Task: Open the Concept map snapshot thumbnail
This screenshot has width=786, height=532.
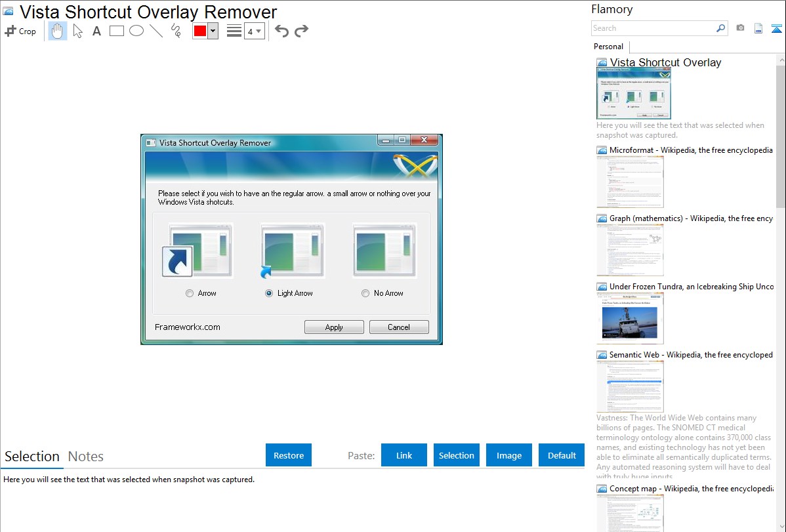Action: [x=630, y=513]
